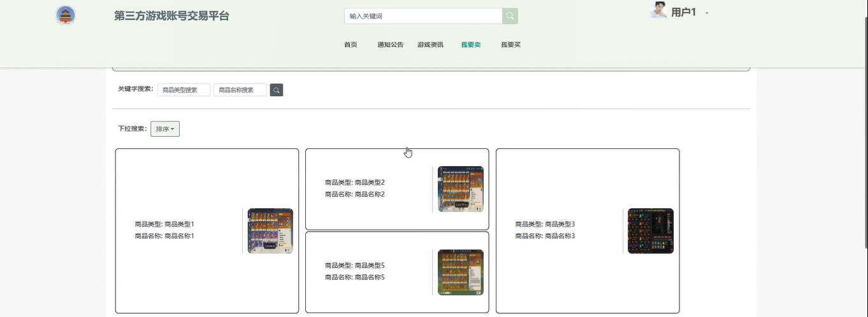The width and height of the screenshot is (868, 317).
Task: Click the text 商品类型: 商品类型3
Action: [x=545, y=224]
